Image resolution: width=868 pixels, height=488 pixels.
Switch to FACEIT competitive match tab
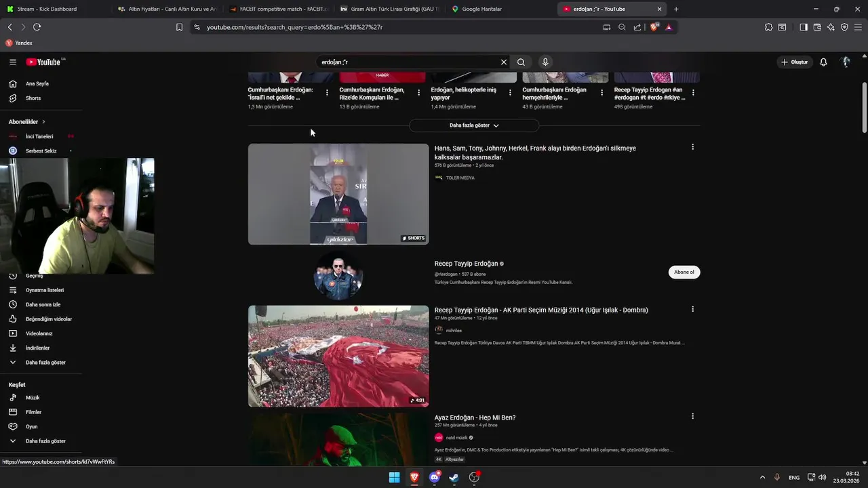(278, 9)
